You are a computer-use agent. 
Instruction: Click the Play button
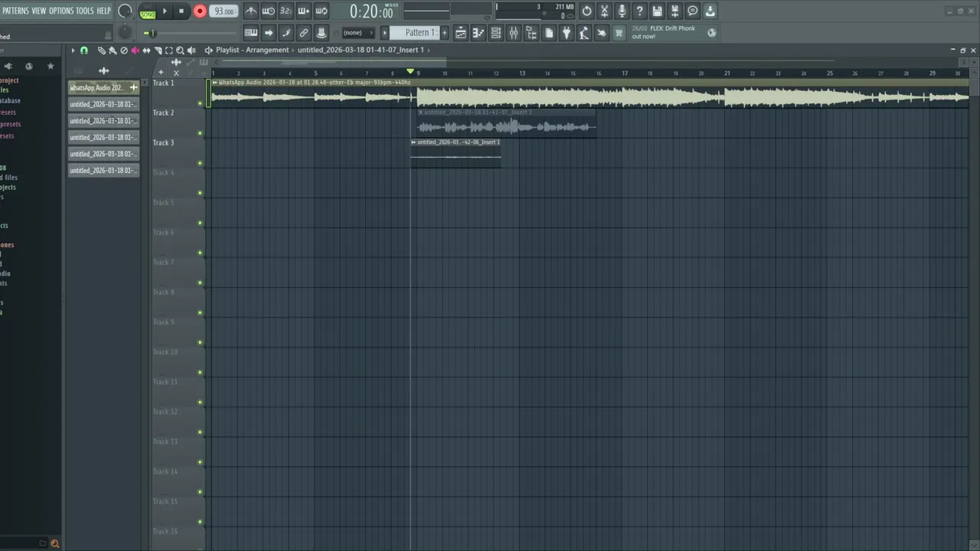165,11
